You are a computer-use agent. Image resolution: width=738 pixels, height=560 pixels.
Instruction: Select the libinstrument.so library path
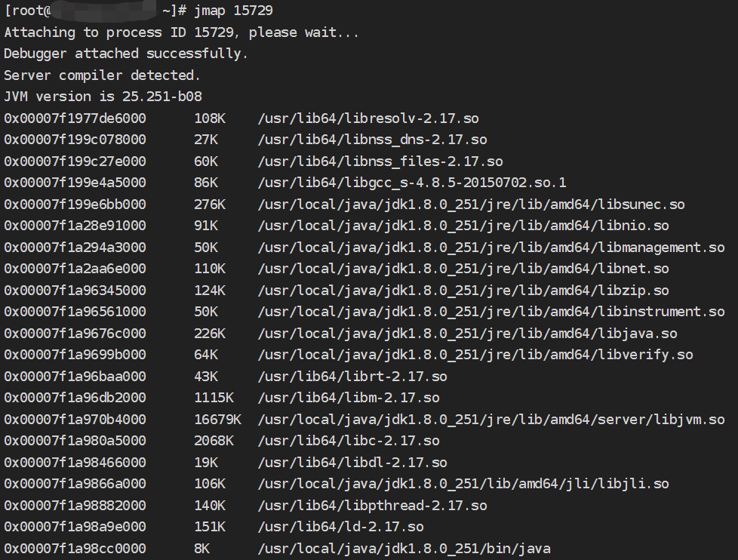click(491, 312)
